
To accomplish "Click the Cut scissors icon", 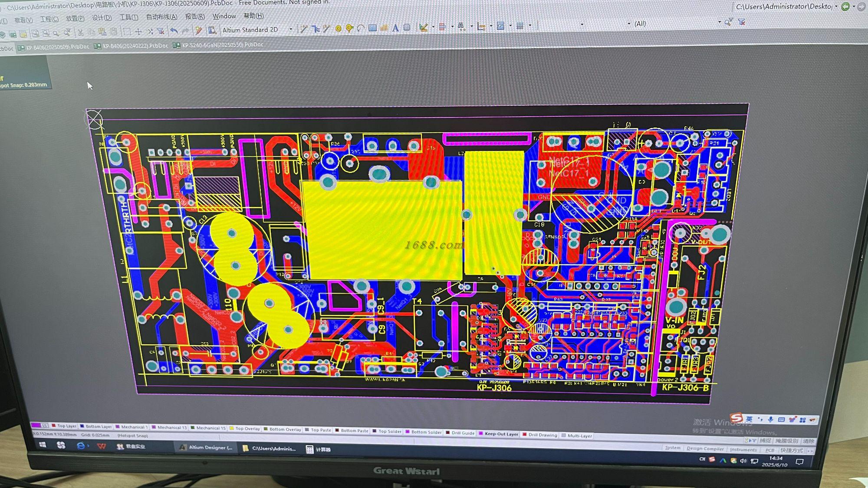I will click(x=80, y=32).
